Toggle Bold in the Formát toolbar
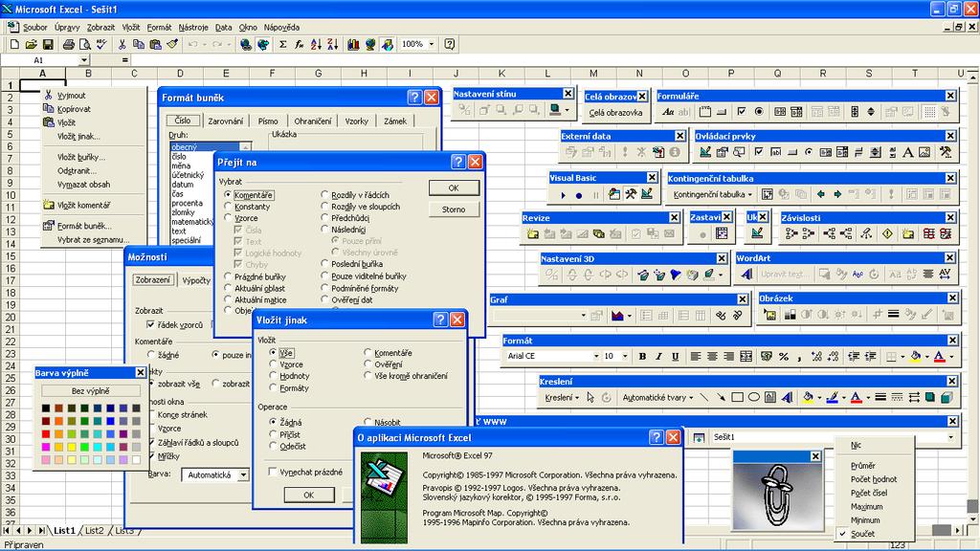The width and height of the screenshot is (980, 551). point(642,356)
